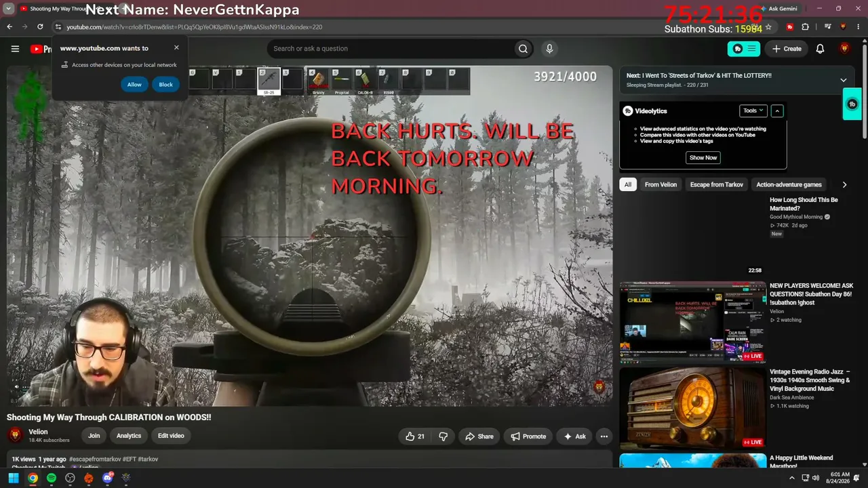Image resolution: width=868 pixels, height=488 pixels.
Task: Dislike the video with thumbs down
Action: click(x=443, y=436)
